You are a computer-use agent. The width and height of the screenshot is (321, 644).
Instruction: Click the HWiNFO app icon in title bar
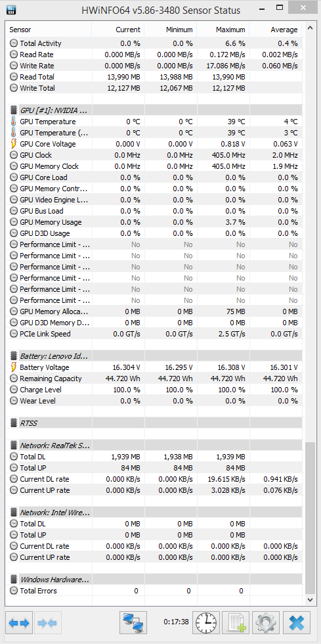12,9
